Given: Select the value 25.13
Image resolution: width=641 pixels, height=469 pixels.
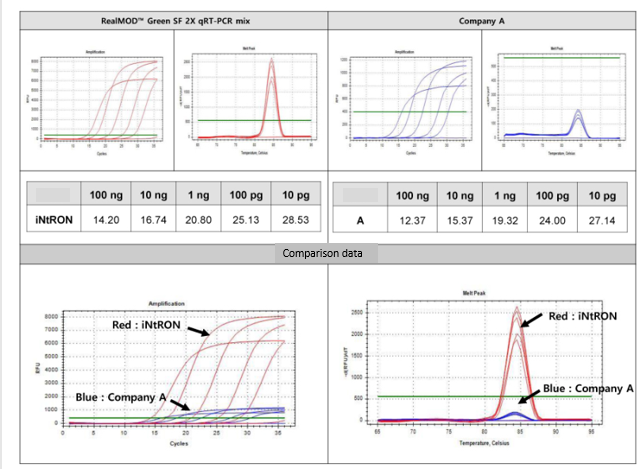Looking at the screenshot, I should 246,220.
